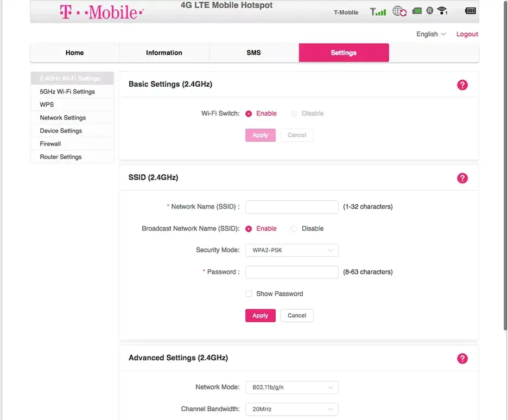Screen dimensions: 508x420
Task: Click the signal strength bars icon
Action: coord(378,11)
